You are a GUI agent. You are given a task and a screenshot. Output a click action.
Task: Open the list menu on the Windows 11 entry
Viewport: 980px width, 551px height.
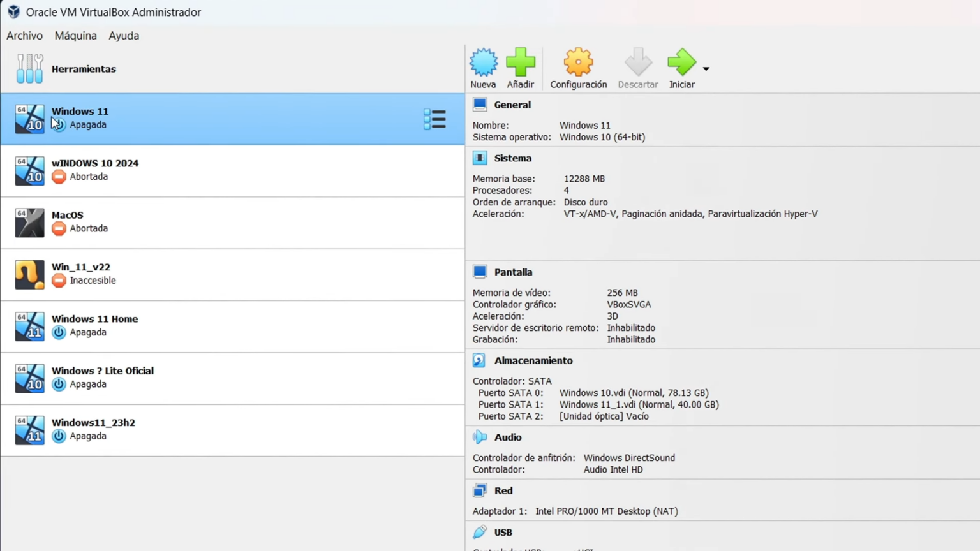pos(434,119)
